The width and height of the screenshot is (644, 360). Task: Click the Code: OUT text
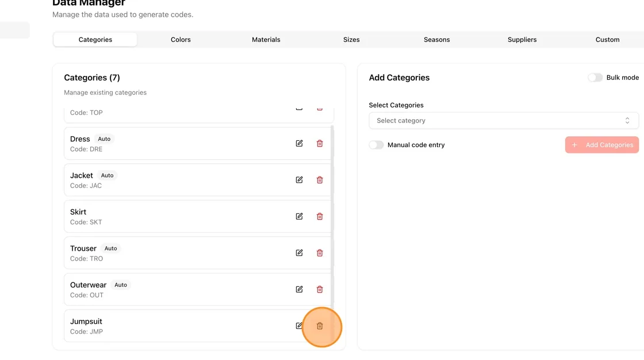coord(87,295)
